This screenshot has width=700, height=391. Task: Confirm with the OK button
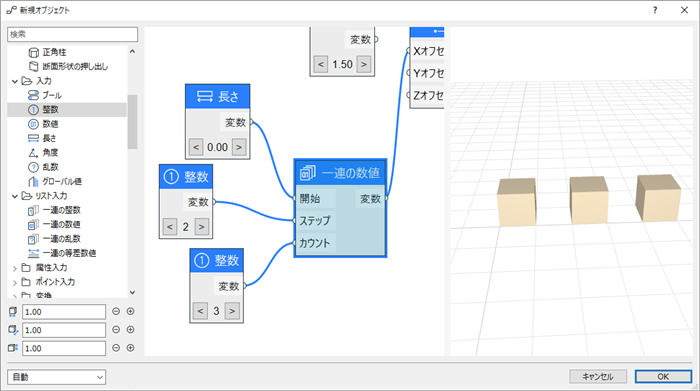tap(663, 377)
